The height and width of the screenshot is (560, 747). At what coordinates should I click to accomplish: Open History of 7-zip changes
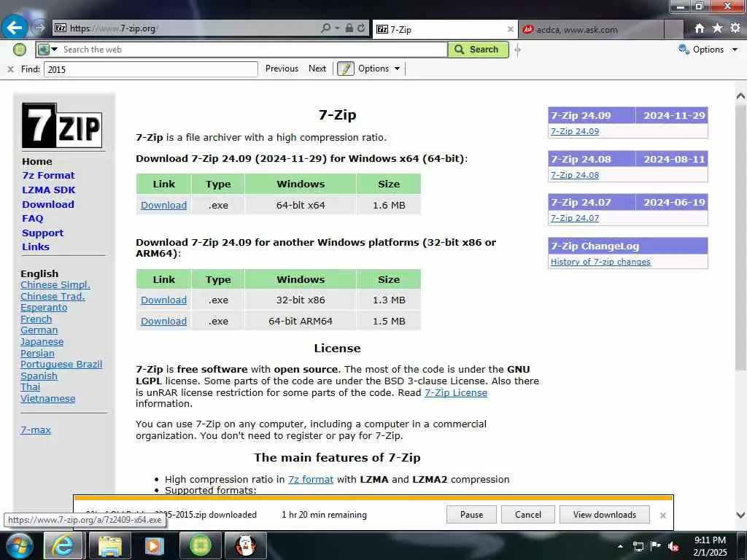[600, 262]
